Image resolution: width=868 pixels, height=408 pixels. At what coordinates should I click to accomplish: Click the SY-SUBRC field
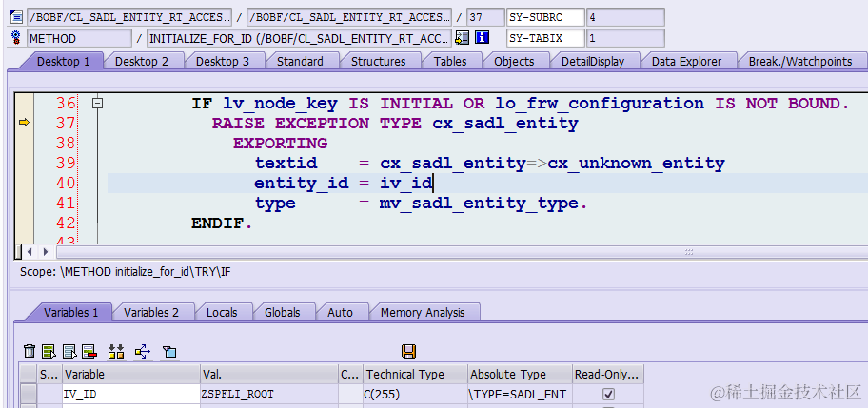tap(545, 17)
